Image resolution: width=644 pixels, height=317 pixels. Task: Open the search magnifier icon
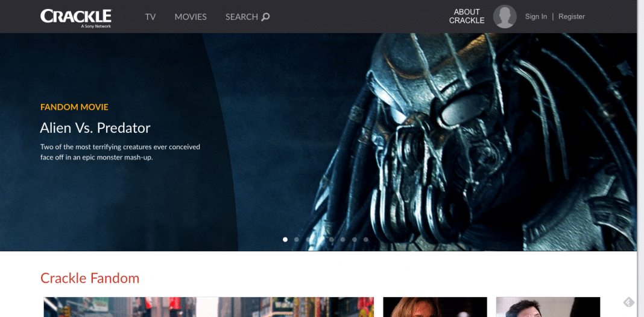[x=266, y=17]
